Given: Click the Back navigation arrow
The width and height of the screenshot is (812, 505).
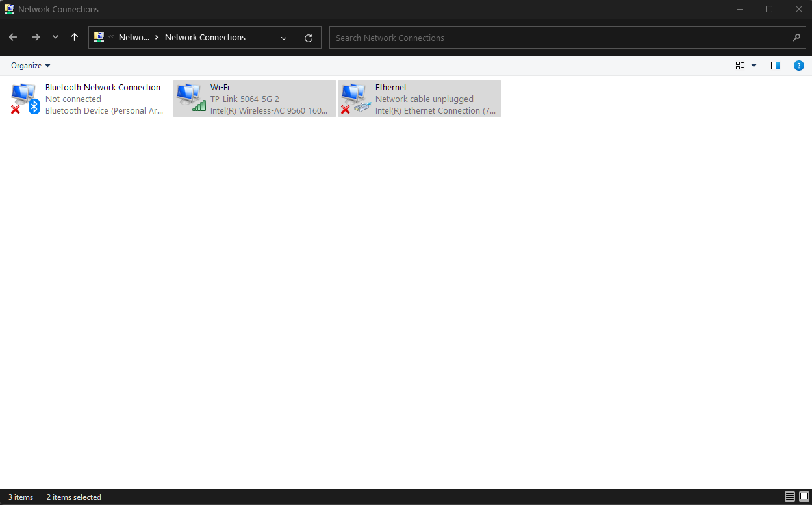Looking at the screenshot, I should (13, 38).
